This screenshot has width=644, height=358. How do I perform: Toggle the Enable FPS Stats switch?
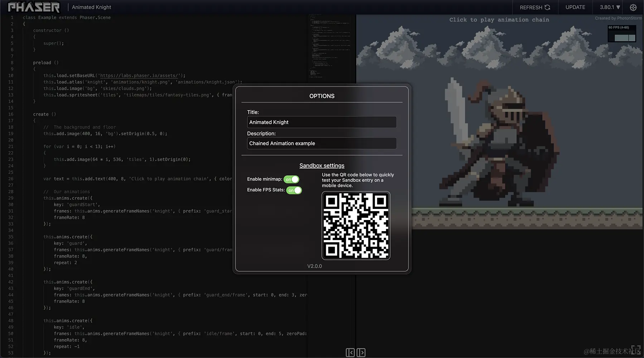[x=294, y=190]
